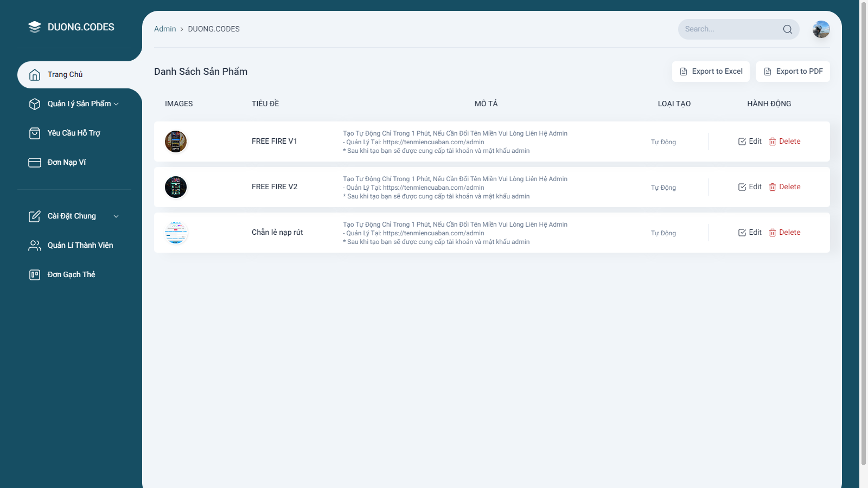The width and height of the screenshot is (868, 488).
Task: Open the Admin breadcrumb link
Action: click(x=165, y=29)
